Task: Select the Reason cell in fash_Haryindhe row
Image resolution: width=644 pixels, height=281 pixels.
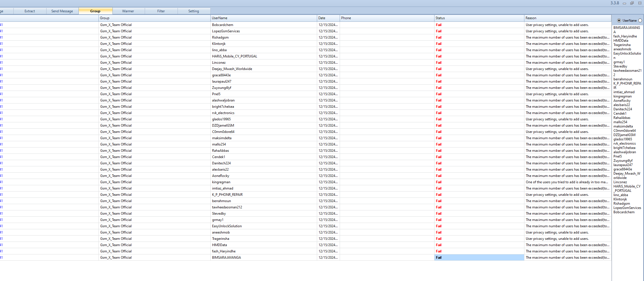Action: click(x=567, y=251)
